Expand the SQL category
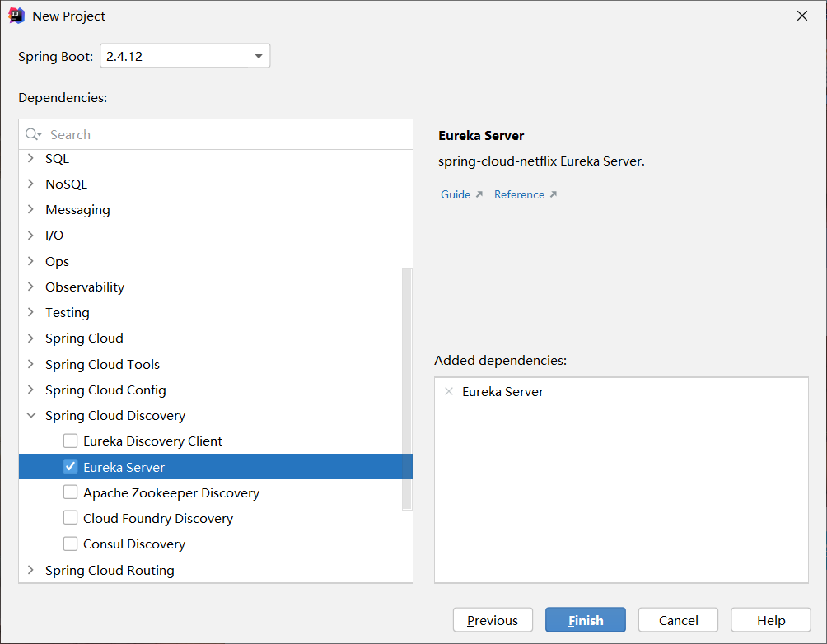The image size is (827, 644). pos(30,158)
